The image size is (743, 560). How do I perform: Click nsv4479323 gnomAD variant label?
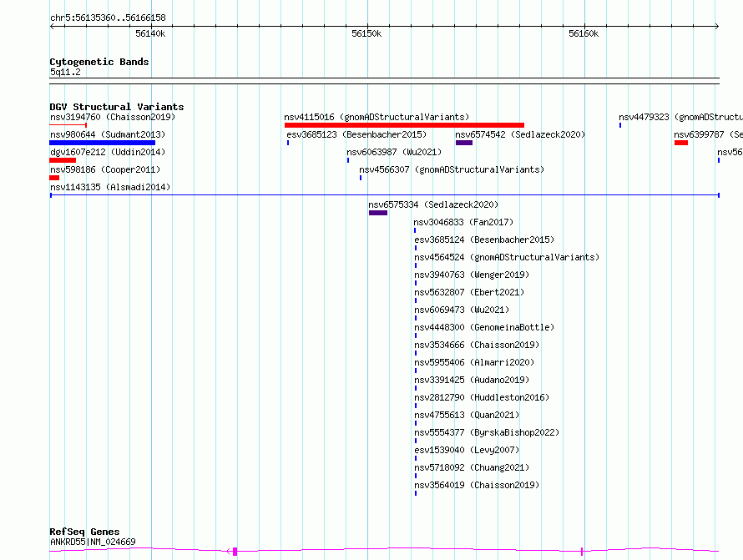pyautogui.click(x=680, y=117)
